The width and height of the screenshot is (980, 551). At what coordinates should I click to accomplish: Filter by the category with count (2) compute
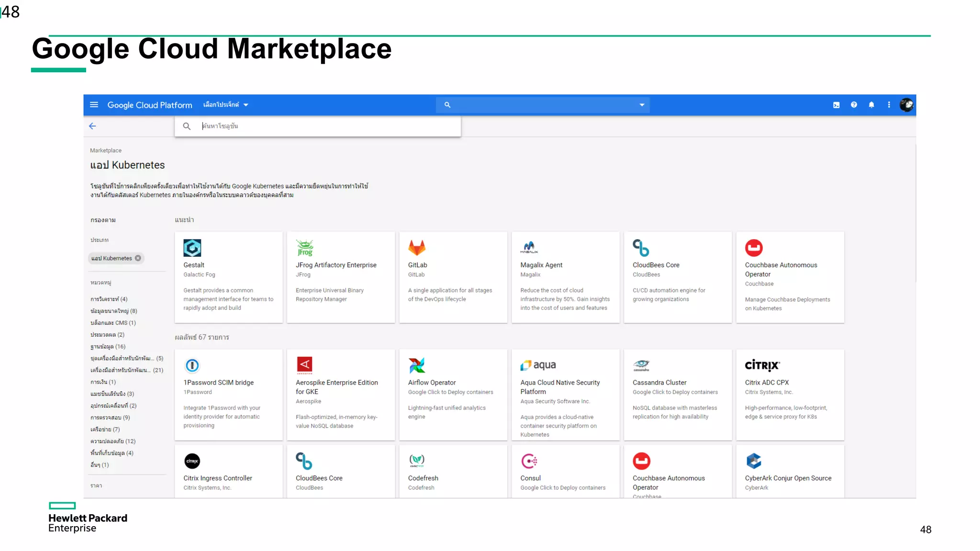pos(107,335)
